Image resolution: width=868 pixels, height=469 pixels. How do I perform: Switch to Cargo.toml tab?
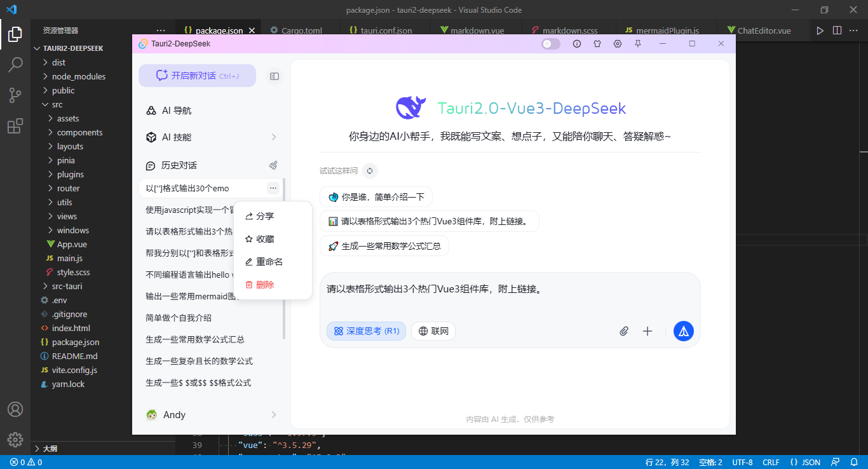pyautogui.click(x=301, y=31)
